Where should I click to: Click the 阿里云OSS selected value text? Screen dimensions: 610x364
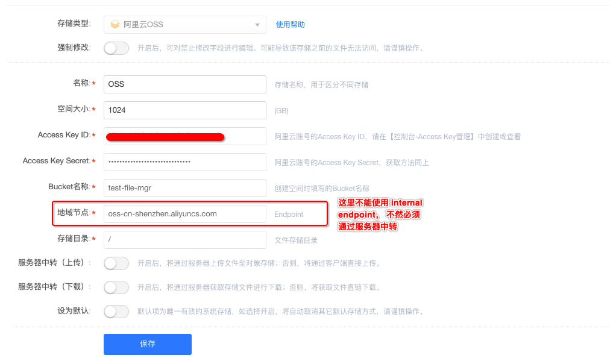coord(143,25)
